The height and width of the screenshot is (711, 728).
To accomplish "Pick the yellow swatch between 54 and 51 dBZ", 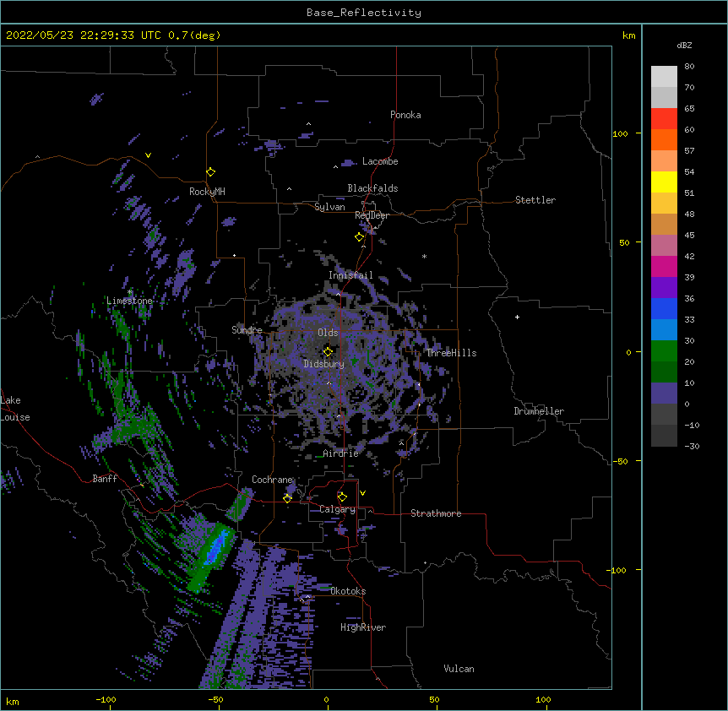I will tap(664, 182).
